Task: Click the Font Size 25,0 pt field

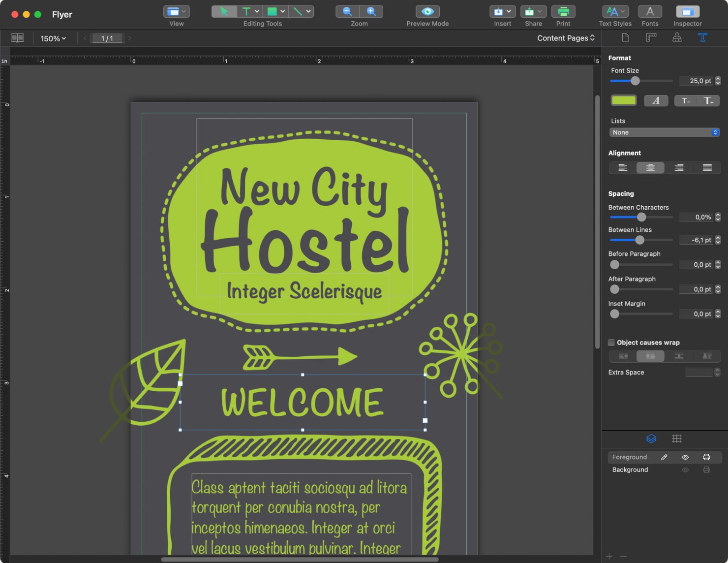Action: (x=696, y=81)
